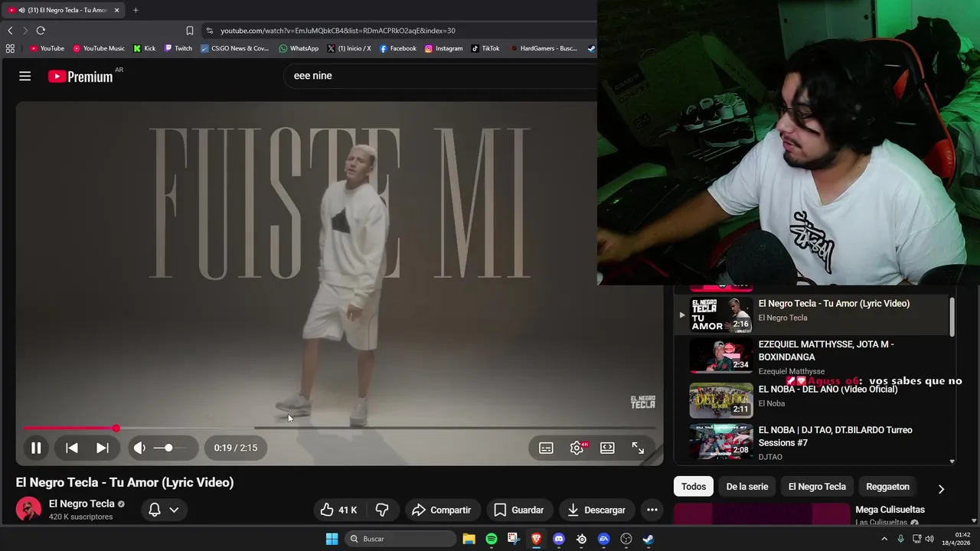Go to YouTube Premium home logo

[x=80, y=76]
